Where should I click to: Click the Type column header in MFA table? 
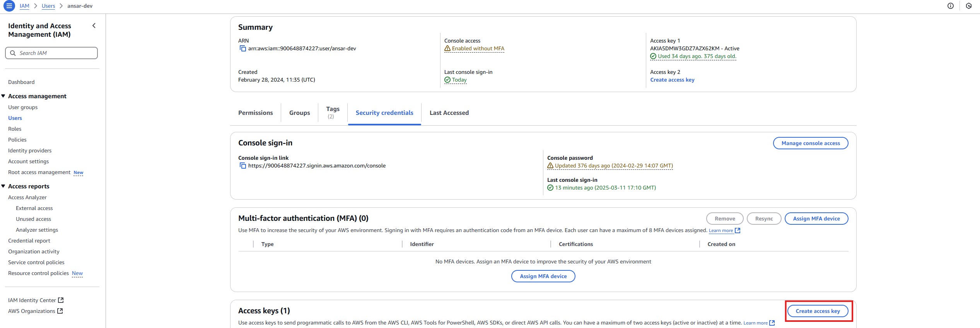coord(267,244)
